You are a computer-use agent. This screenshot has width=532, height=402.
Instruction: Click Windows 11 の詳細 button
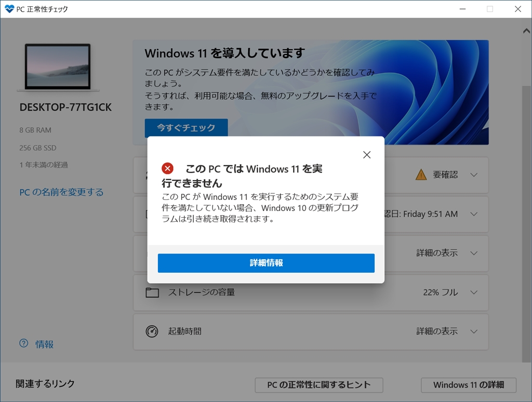tap(469, 385)
